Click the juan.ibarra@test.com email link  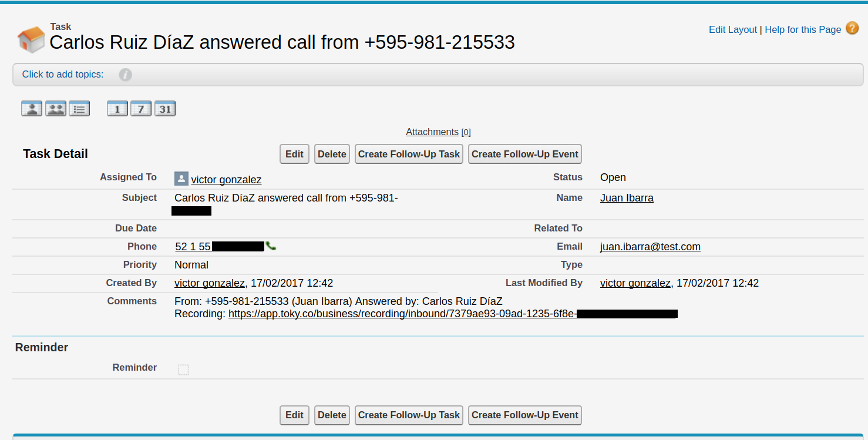click(650, 247)
